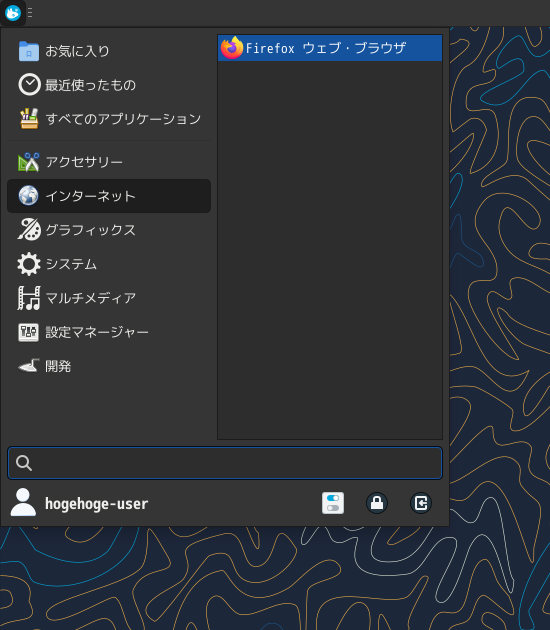Open the アクセサリー category
Screen dimensions: 550x630
click(109, 162)
